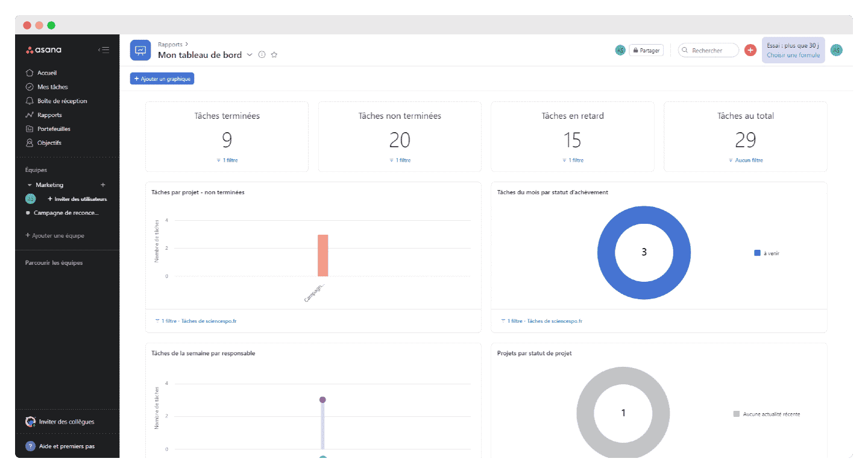
Task: Click the Rapports breadcrumb link
Action: tap(170, 44)
